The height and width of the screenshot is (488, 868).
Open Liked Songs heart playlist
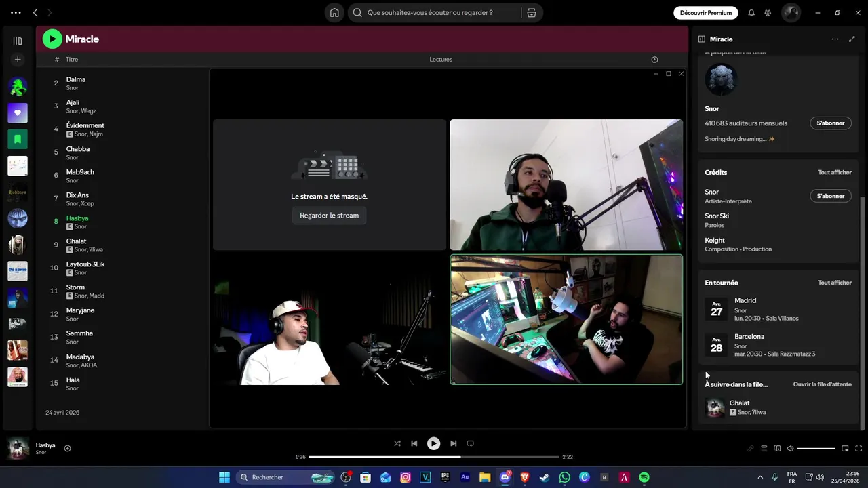[18, 113]
